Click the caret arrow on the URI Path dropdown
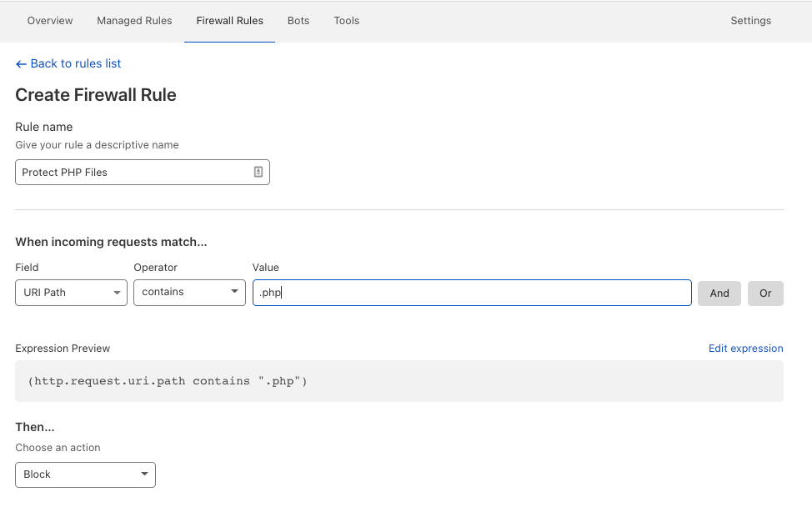Screen dimensions: 812x522 pyautogui.click(x=116, y=293)
